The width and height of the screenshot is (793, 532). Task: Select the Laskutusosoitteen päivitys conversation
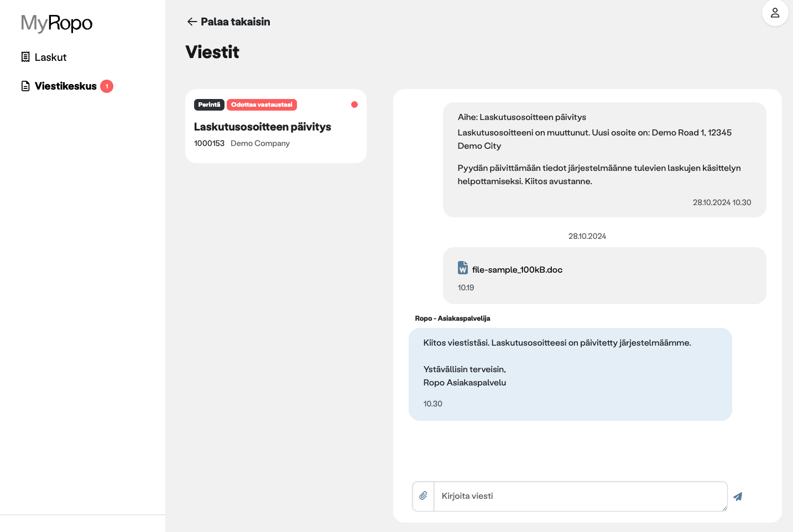click(x=275, y=127)
